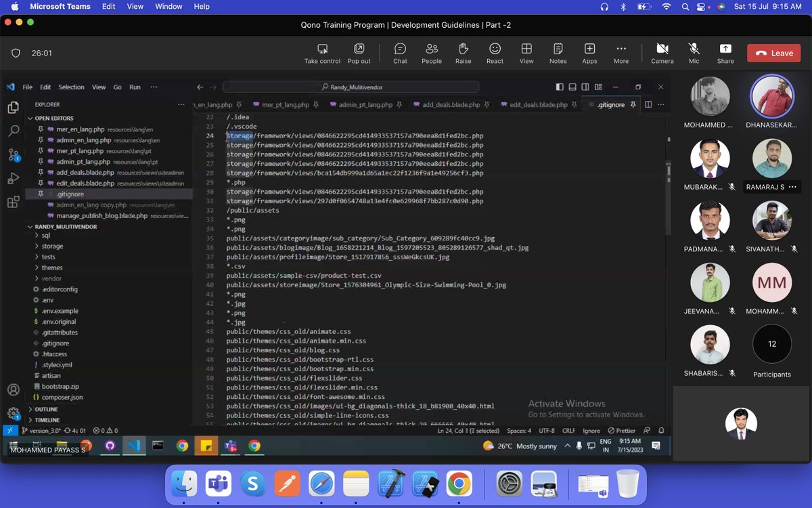Split the editor to the right
812x508 pixels.
coord(648,105)
